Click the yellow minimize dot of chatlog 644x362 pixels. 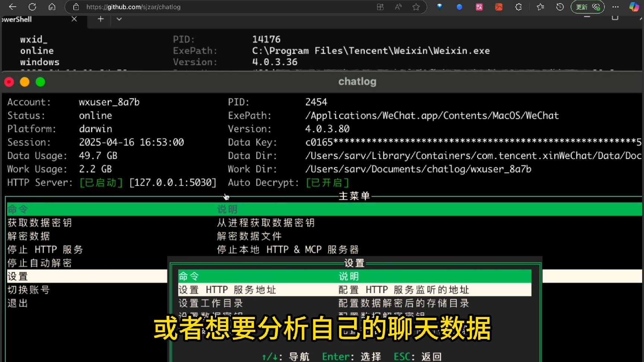25,82
